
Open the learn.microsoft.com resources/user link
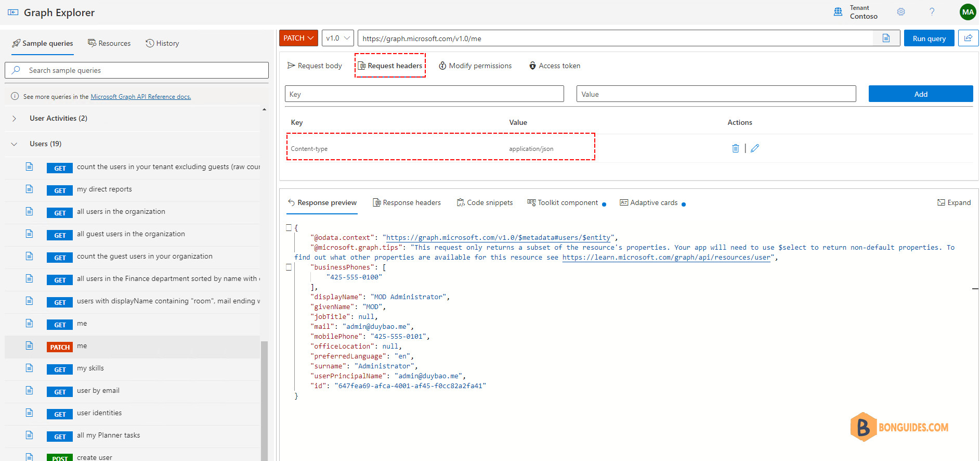point(666,257)
